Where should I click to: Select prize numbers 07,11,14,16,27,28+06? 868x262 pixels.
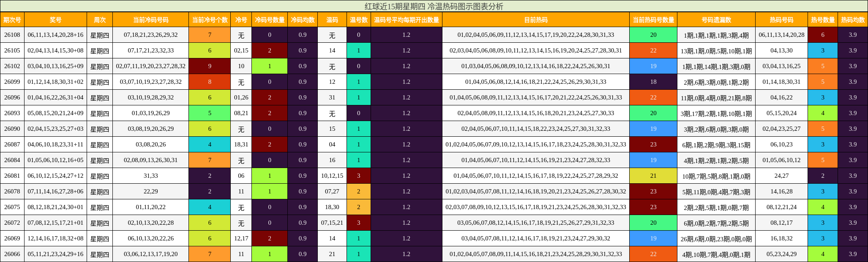(56, 191)
